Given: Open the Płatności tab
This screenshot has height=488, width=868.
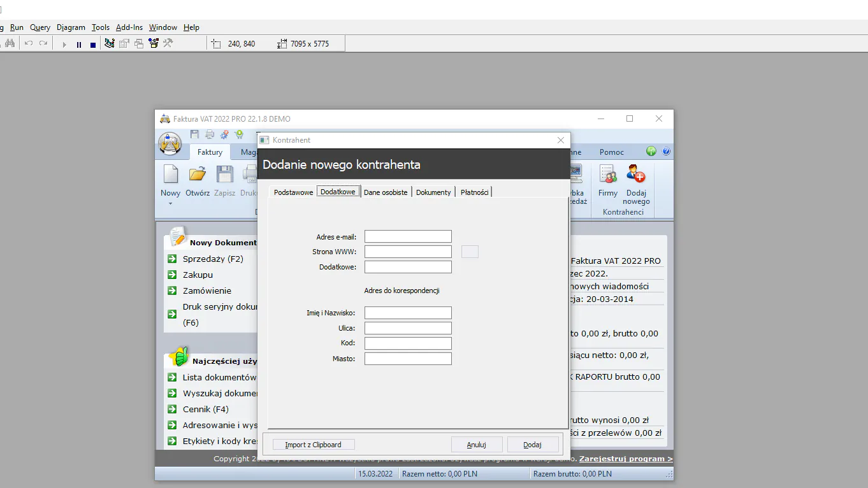Looking at the screenshot, I should pos(474,192).
